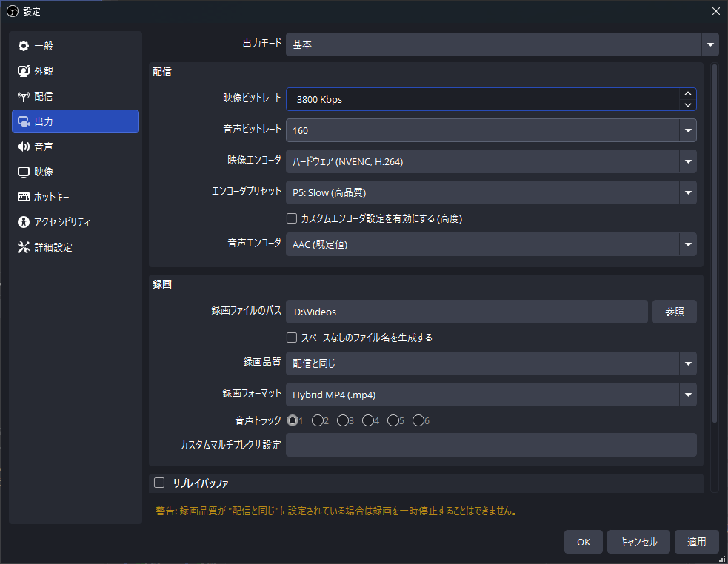Close the 設定 dialog window
This screenshot has width=728, height=564.
[716, 11]
